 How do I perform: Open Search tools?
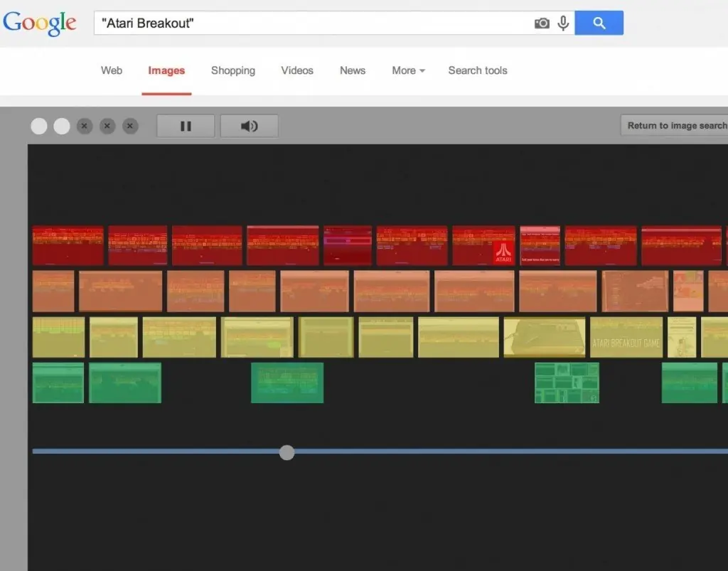pos(477,70)
